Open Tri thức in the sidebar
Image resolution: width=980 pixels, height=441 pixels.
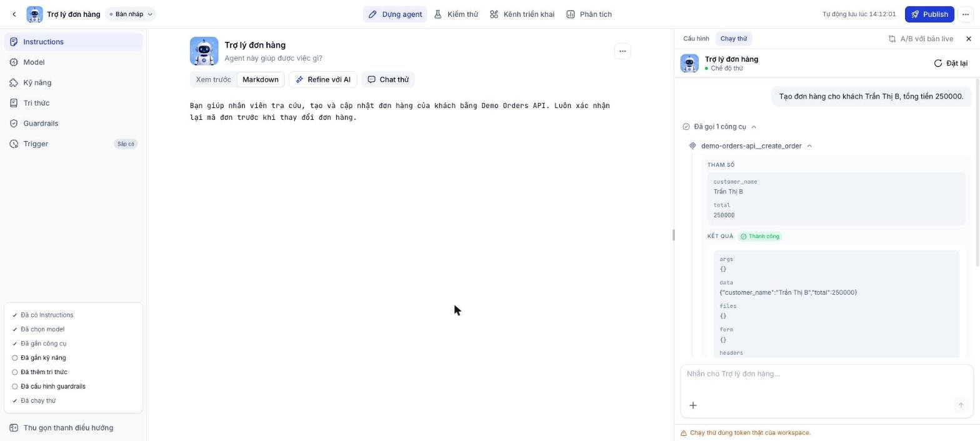click(x=73, y=103)
